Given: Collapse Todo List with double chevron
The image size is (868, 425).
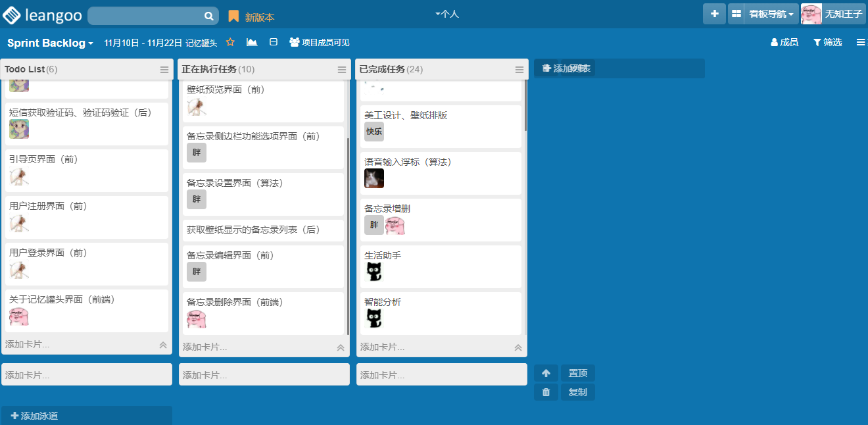Looking at the screenshot, I should click(163, 345).
